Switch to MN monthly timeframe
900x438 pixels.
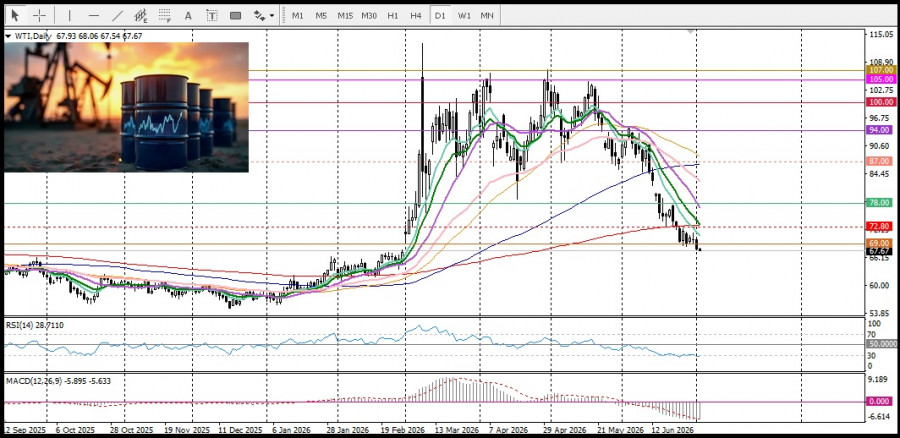pos(487,15)
